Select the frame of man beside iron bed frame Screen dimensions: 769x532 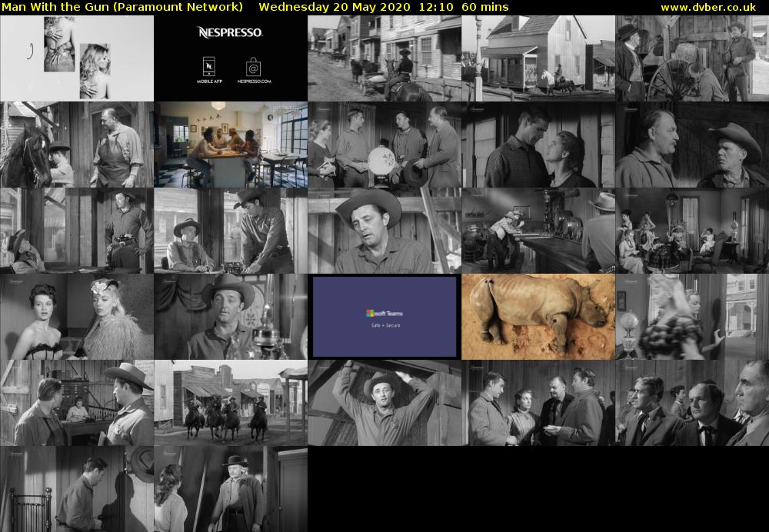click(x=77, y=490)
